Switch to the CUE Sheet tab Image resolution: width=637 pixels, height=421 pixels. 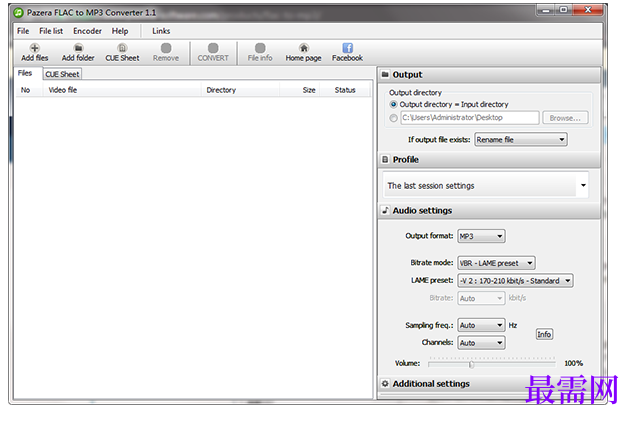pos(62,74)
